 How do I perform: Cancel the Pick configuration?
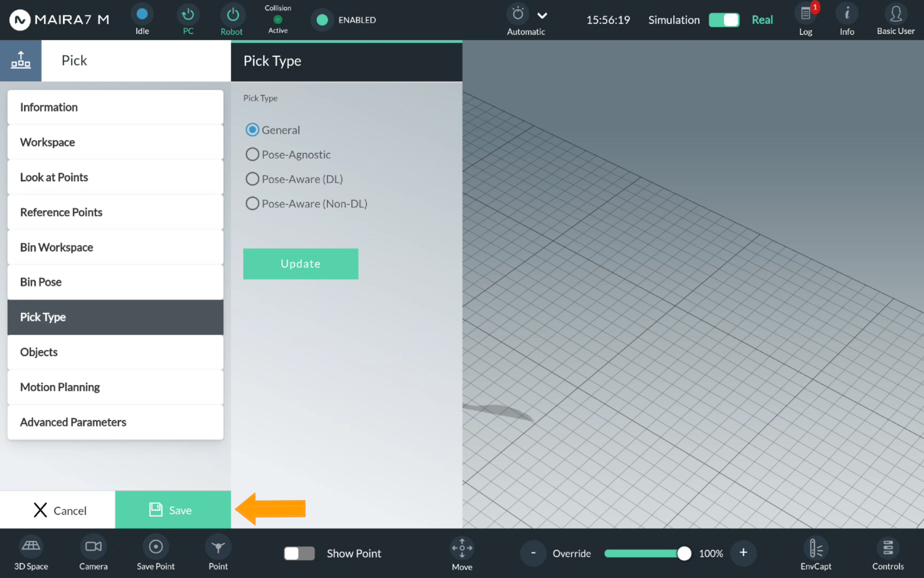coord(58,510)
